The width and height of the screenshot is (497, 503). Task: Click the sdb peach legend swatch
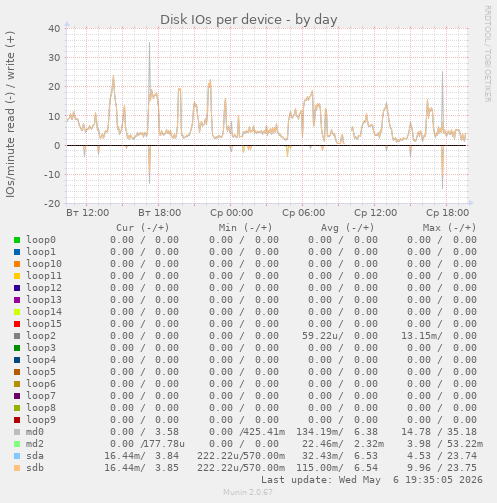[17, 468]
